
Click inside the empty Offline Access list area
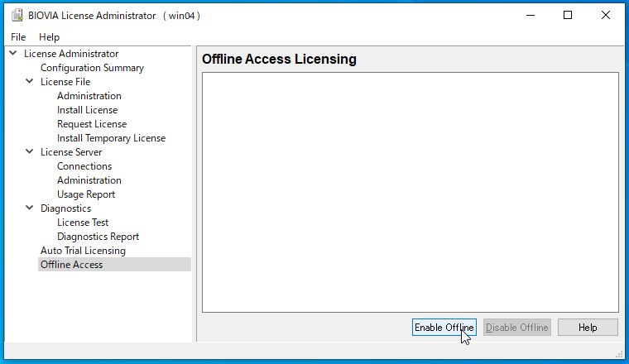pos(411,192)
